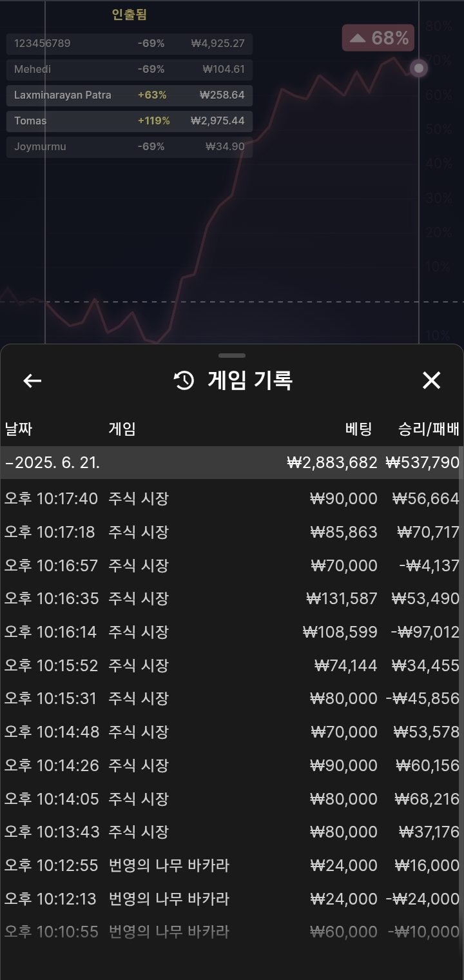
Task: Open the 오후 10:12:55 바카라 record
Action: pyautogui.click(x=232, y=865)
